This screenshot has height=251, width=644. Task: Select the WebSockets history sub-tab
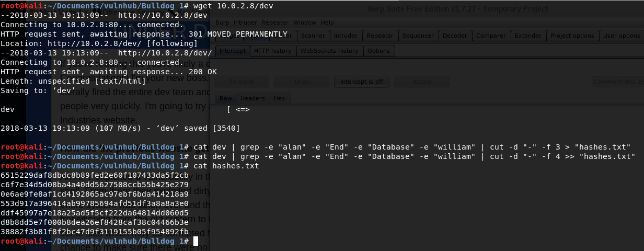pos(329,51)
